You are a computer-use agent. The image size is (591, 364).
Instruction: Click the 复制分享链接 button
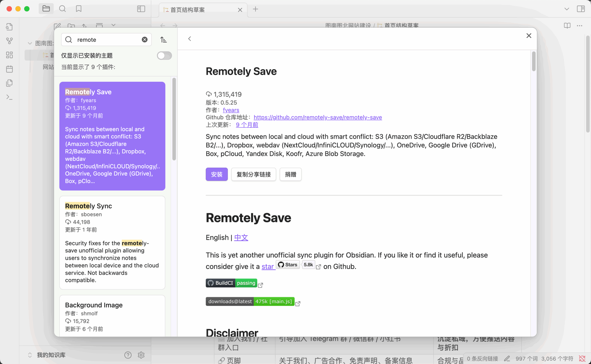tap(254, 174)
